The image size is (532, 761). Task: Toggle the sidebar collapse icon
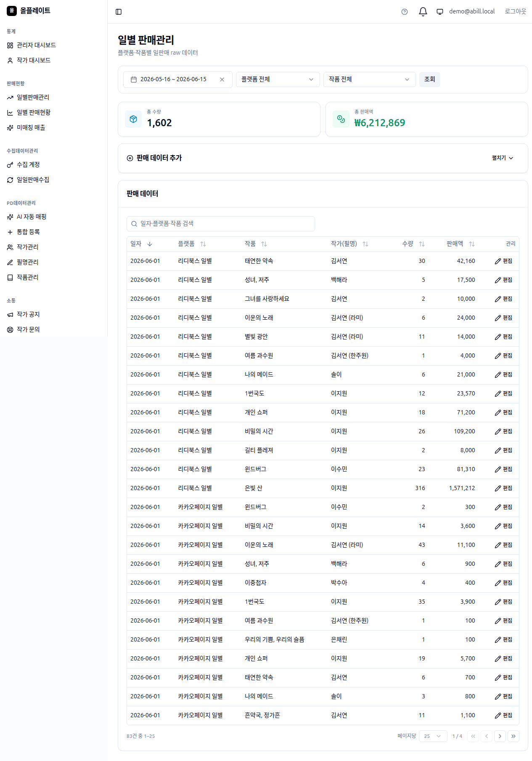tap(119, 12)
